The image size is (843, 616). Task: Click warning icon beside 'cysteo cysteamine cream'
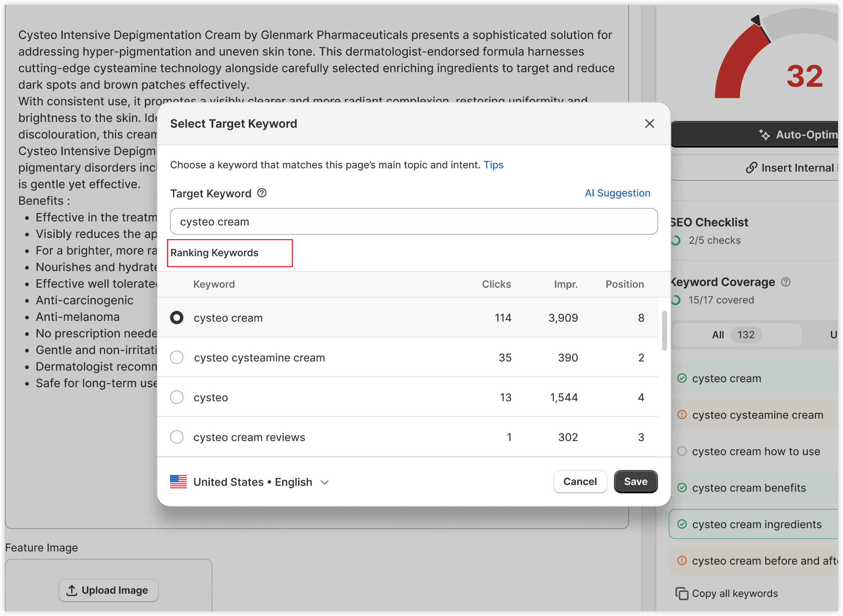click(x=682, y=415)
